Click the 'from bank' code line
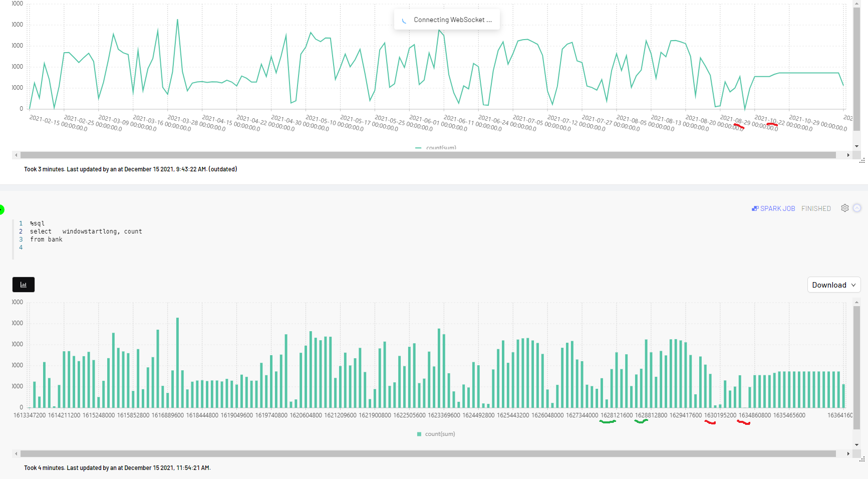Viewport: 868px width, 479px height. 46,239
